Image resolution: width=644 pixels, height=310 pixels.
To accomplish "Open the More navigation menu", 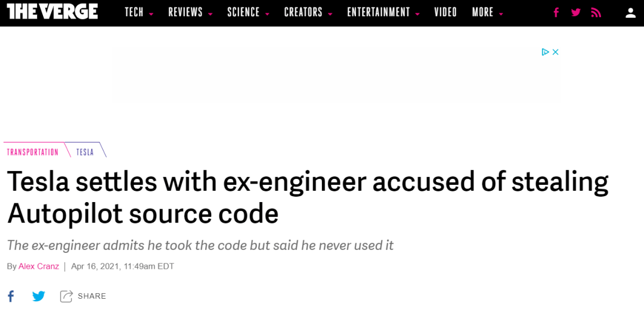I will point(488,13).
